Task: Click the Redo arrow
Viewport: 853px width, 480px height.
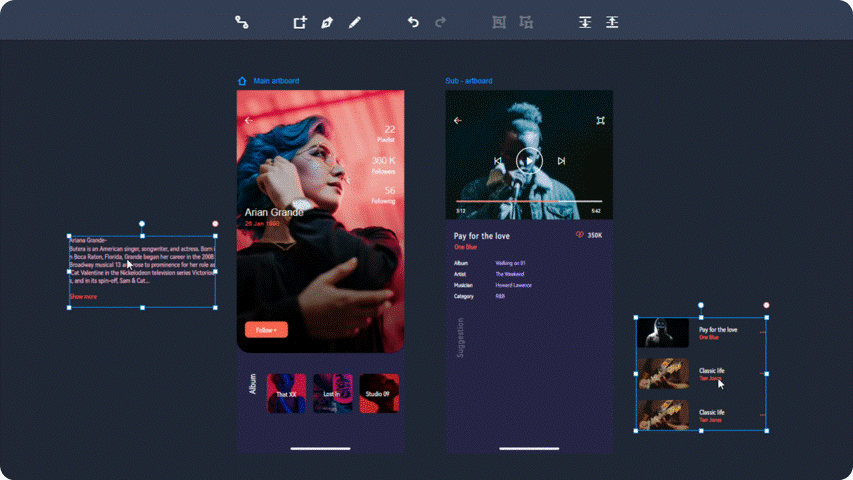Action: pyautogui.click(x=441, y=22)
